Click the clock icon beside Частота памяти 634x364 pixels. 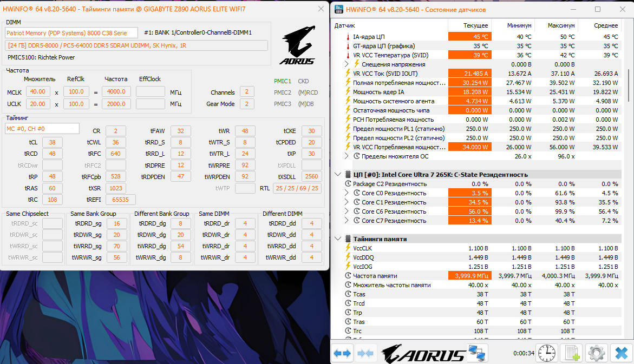348,275
